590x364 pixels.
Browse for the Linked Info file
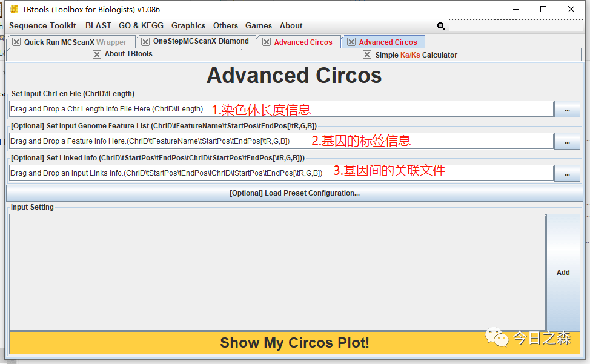[x=567, y=173]
